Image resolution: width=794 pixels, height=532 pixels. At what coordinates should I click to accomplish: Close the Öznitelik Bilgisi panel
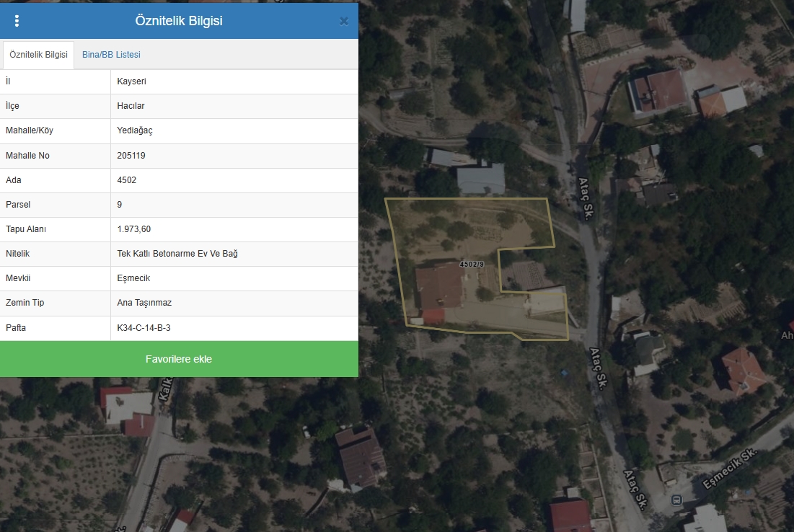344,21
